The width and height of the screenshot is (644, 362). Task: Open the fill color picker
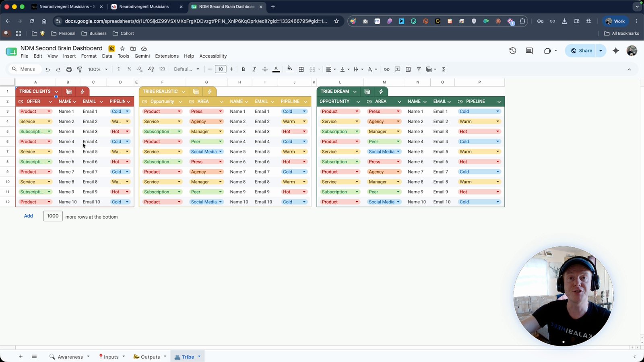[289, 69]
